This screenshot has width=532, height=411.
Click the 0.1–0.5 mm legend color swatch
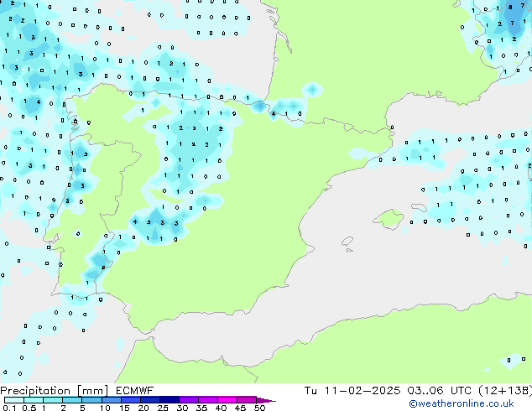click(x=14, y=400)
